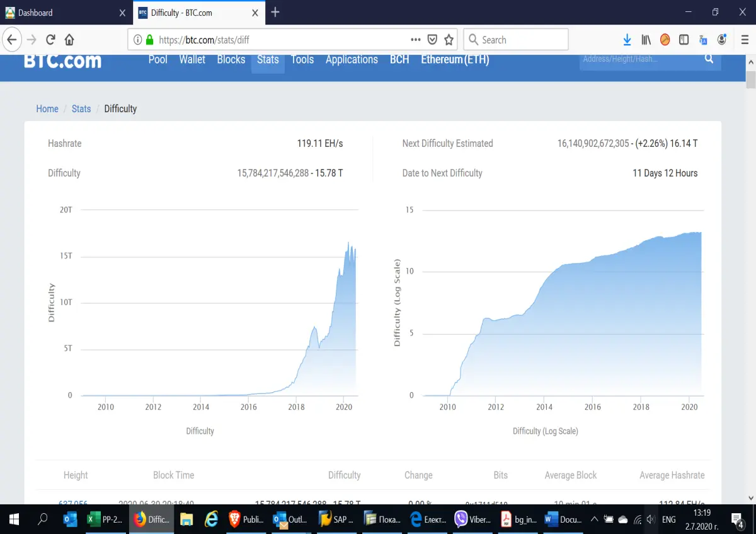Screen dimensions: 756x534
Task: Open the Windows Start menu
Action: [x=14, y=519]
